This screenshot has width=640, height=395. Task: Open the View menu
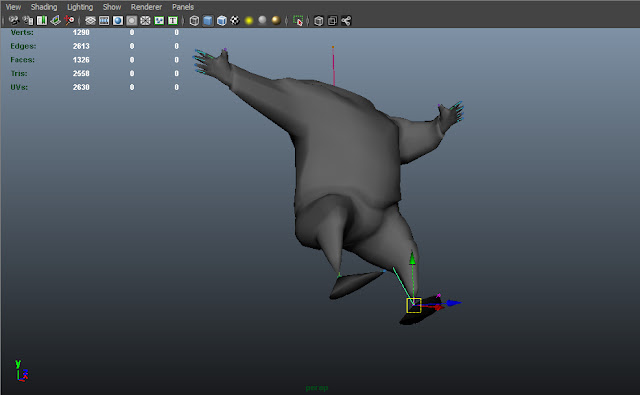click(x=13, y=7)
